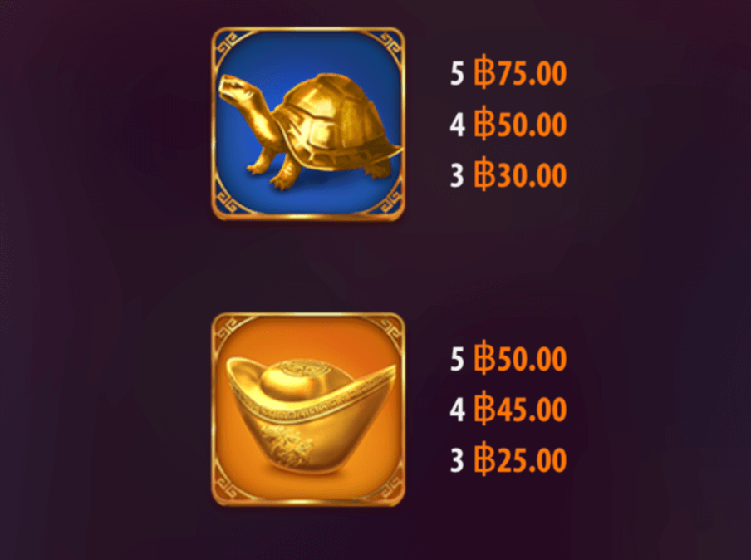Select the ฿25.00 ingot payout value
Viewport: 751px width, 560px height.
click(x=521, y=460)
